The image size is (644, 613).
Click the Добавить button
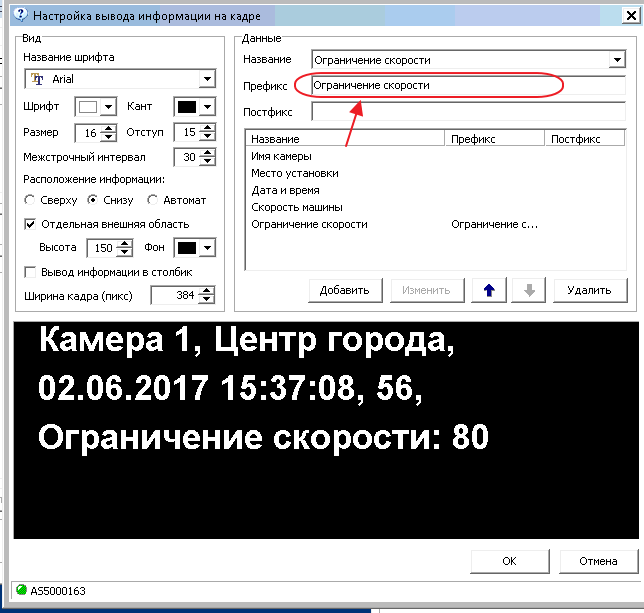pos(345,290)
